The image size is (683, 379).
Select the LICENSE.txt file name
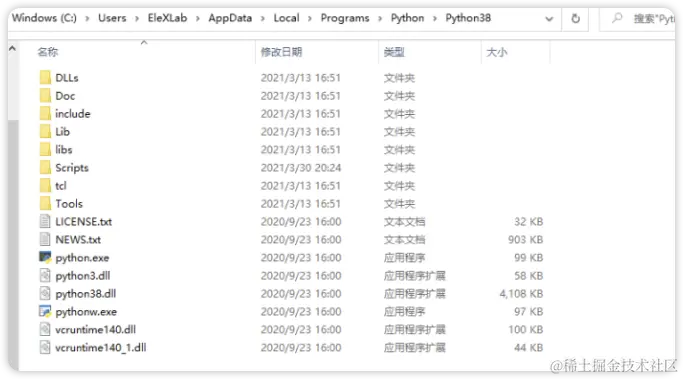pyautogui.click(x=83, y=222)
